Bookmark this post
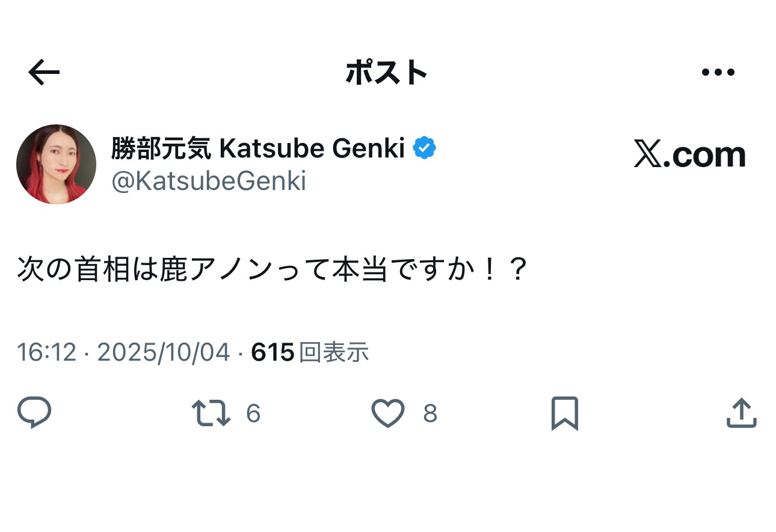Viewport: 776px width, 532px height. coord(564,413)
